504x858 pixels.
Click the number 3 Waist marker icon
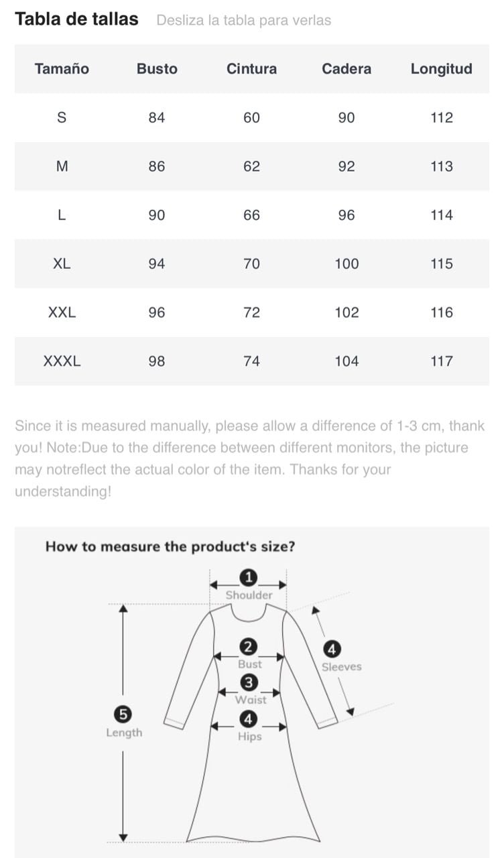[249, 682]
